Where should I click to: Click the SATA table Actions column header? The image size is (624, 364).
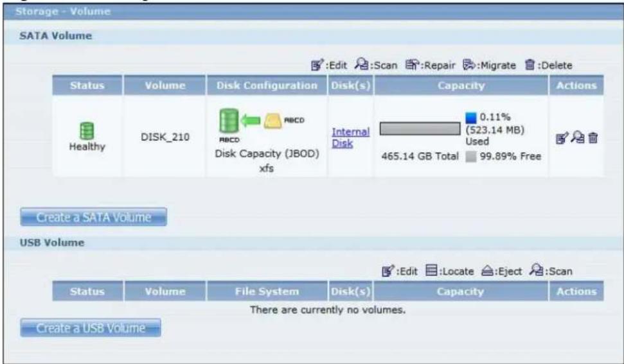coord(576,85)
